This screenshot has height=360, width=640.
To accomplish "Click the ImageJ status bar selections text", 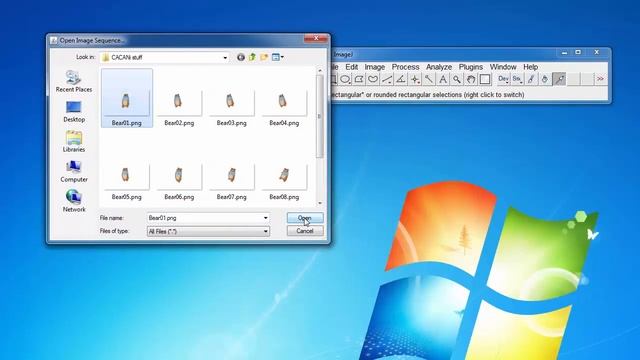I will (x=428, y=95).
